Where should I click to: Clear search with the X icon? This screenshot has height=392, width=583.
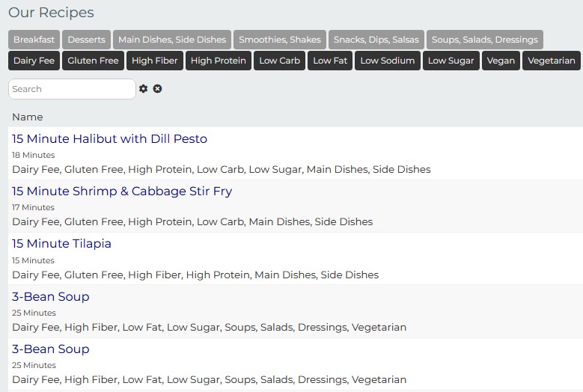click(157, 89)
